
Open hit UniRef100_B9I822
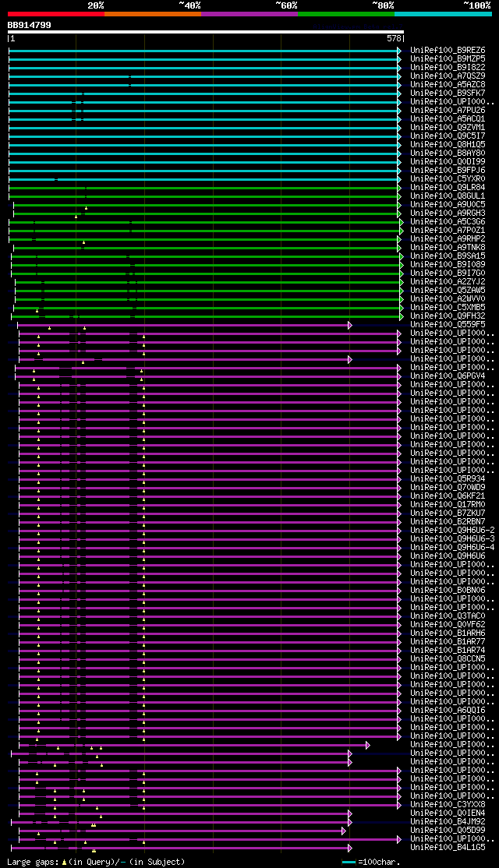[448, 68]
